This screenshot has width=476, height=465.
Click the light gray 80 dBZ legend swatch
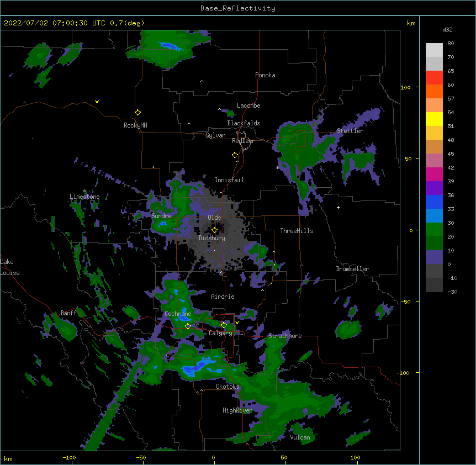(434, 50)
